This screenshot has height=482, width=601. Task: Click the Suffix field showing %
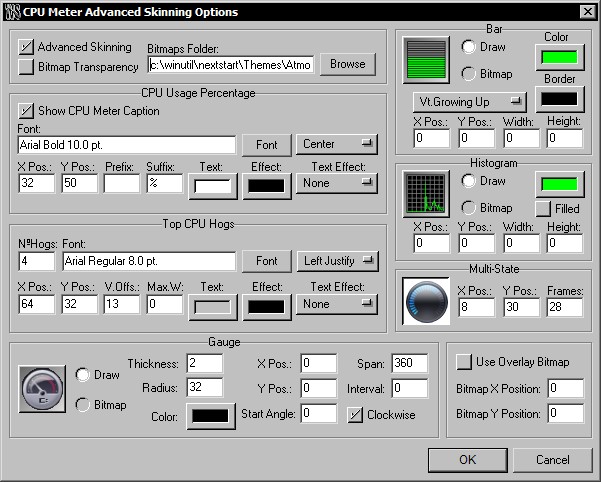coord(164,183)
